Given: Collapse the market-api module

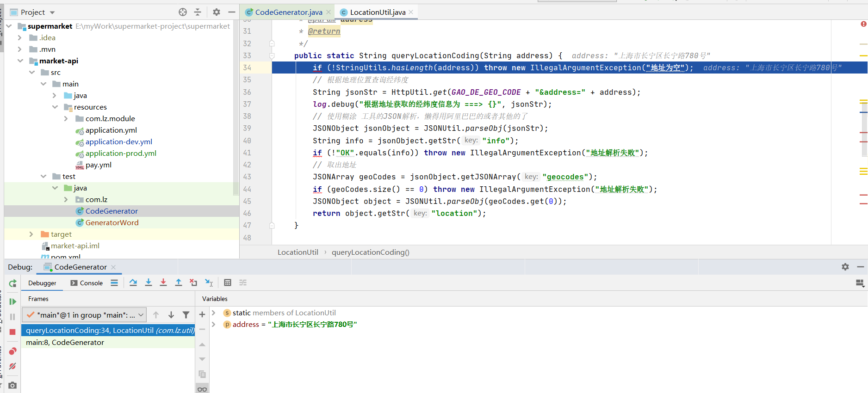Looking at the screenshot, I should pyautogui.click(x=20, y=61).
